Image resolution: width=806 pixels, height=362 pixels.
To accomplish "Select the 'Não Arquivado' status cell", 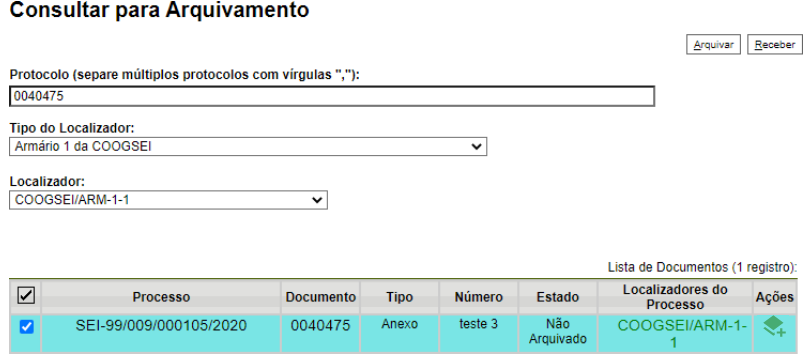I will pyautogui.click(x=558, y=332).
